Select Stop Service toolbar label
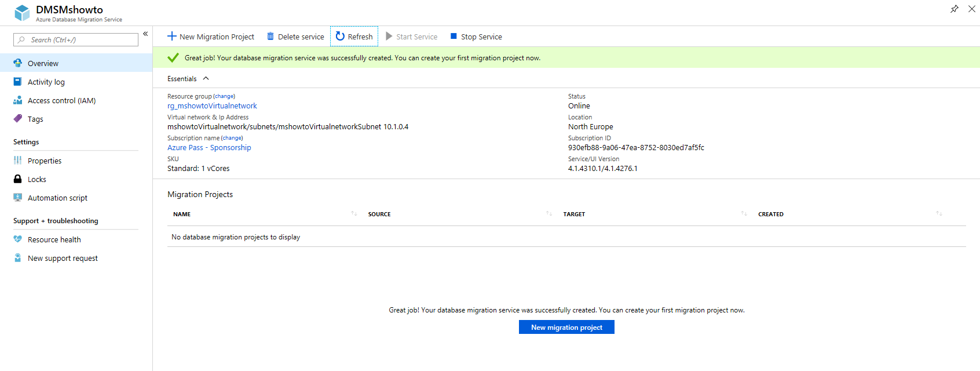Viewport: 980px width, 371px height. tap(481, 37)
